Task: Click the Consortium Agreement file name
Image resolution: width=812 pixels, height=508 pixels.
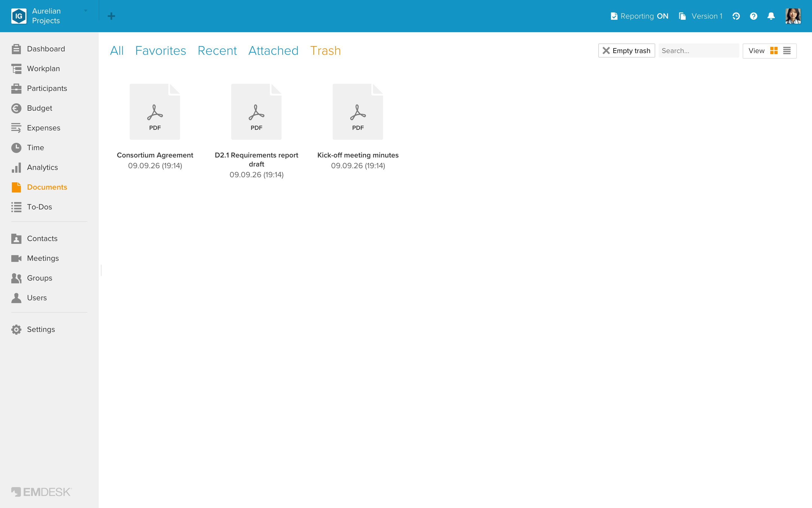Action: click(155, 155)
